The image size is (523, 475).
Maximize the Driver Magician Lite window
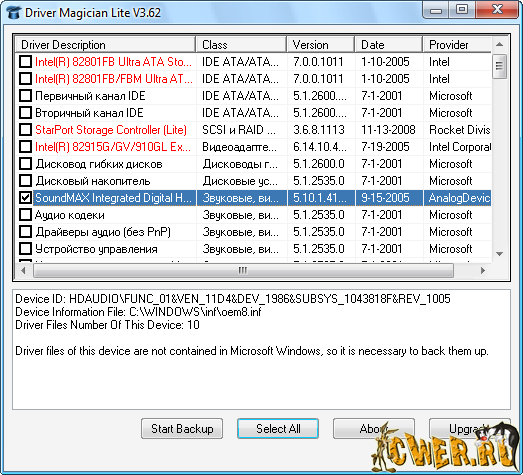click(x=462, y=10)
